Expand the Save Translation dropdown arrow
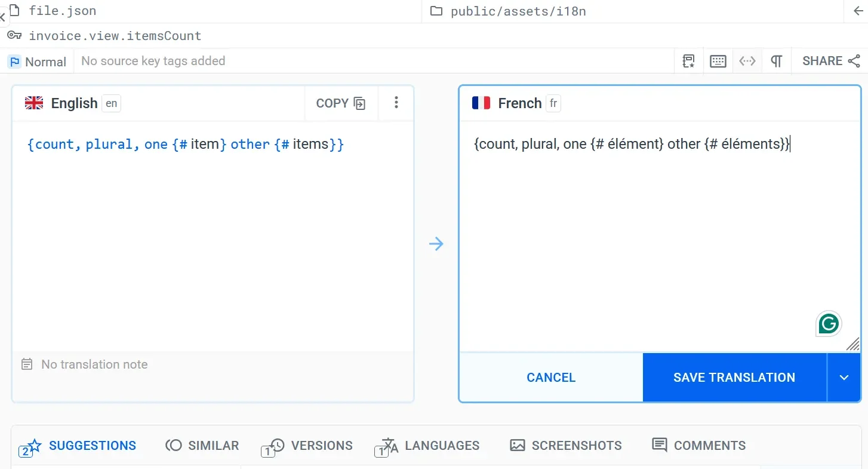 coord(844,378)
